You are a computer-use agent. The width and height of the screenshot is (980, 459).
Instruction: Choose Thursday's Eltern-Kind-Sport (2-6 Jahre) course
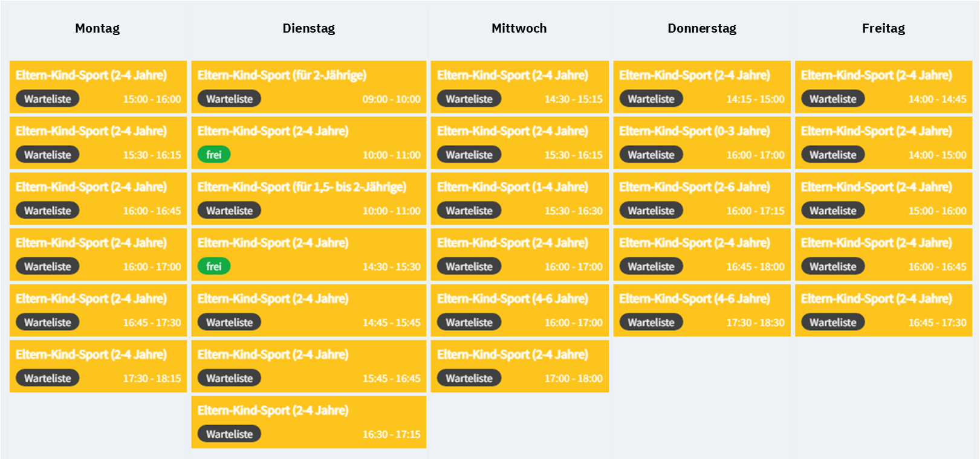701,198
